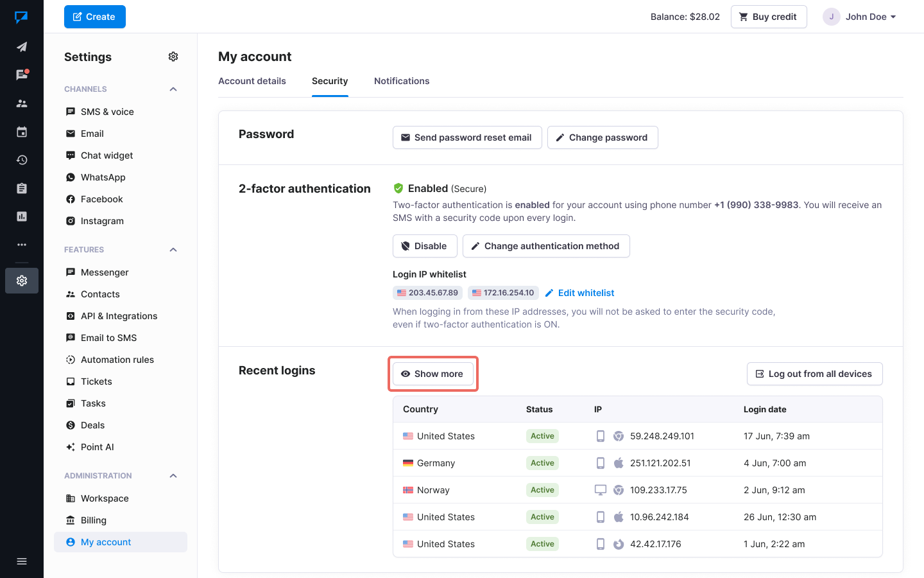Open WhatsApp channel settings
The image size is (924, 578).
coord(103,177)
